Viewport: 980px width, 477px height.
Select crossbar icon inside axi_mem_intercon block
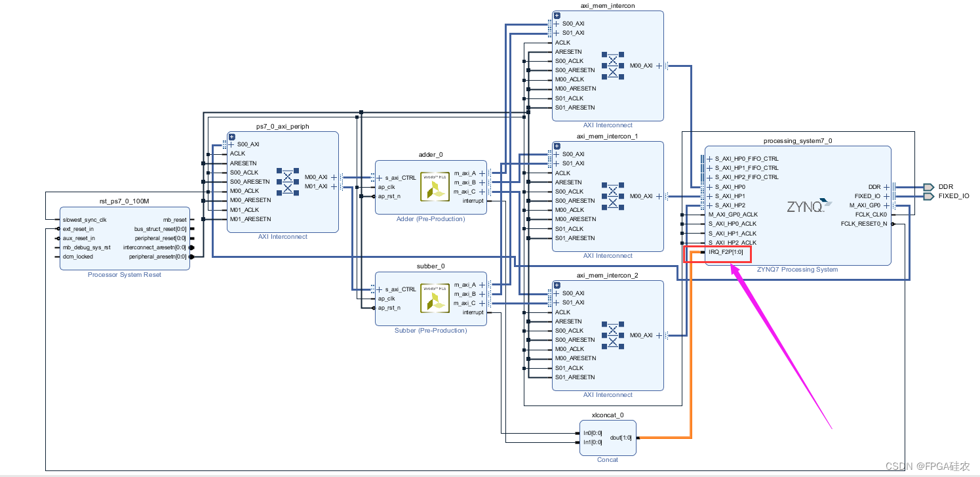[x=613, y=66]
